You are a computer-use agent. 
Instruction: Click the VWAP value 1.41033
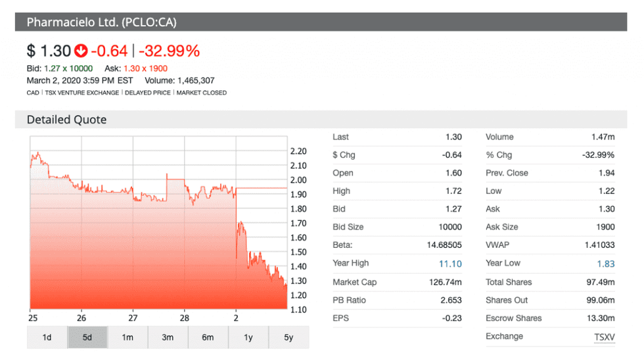coord(597,245)
